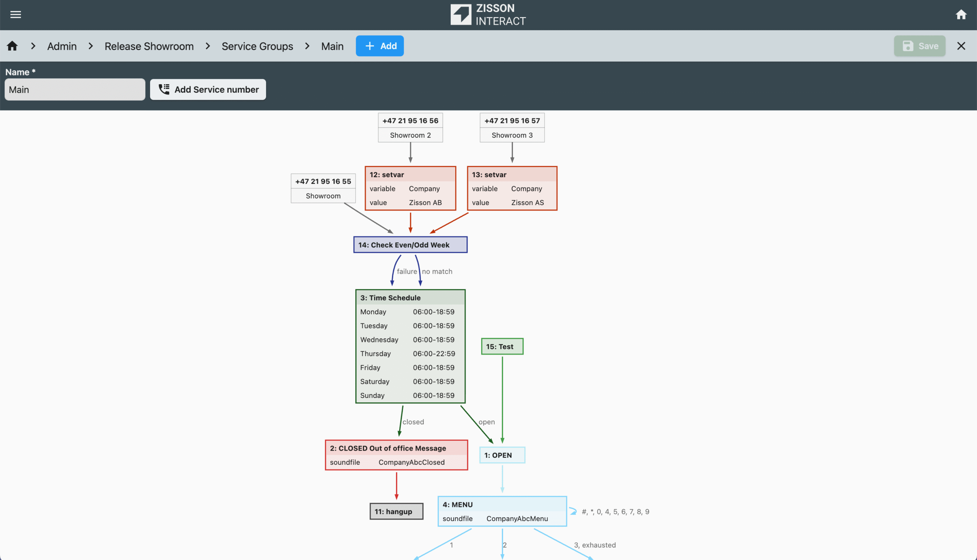Select the +47 21 95 16 55 Showroom number
The height and width of the screenshot is (560, 977).
coord(323,188)
